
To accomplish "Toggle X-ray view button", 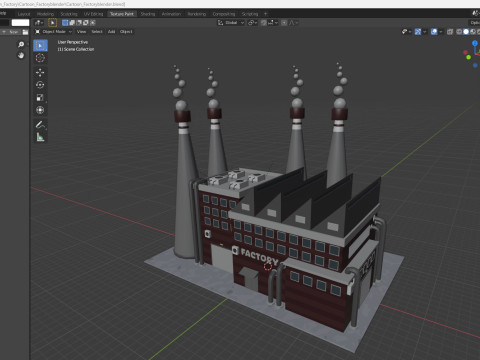I will pyautogui.click(x=450, y=32).
